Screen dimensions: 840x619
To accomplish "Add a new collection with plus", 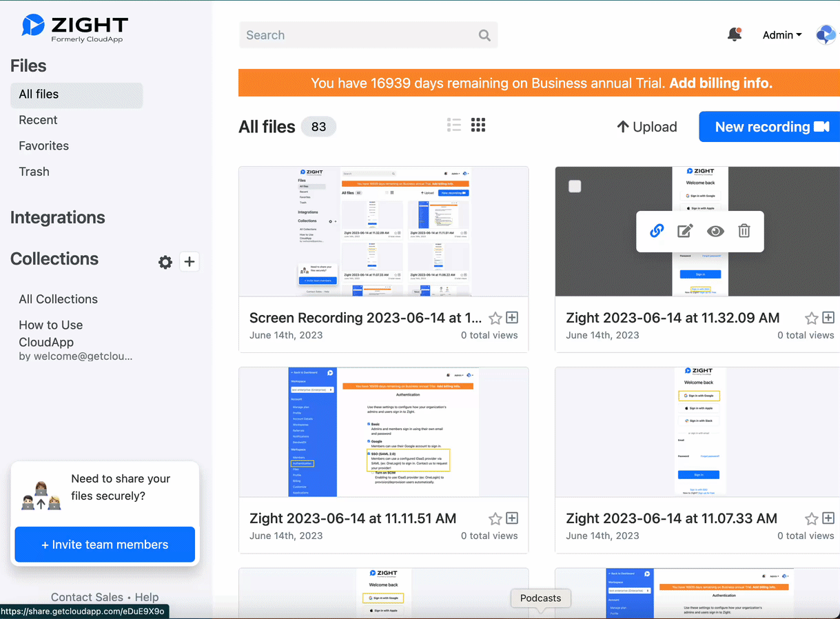I will click(189, 261).
